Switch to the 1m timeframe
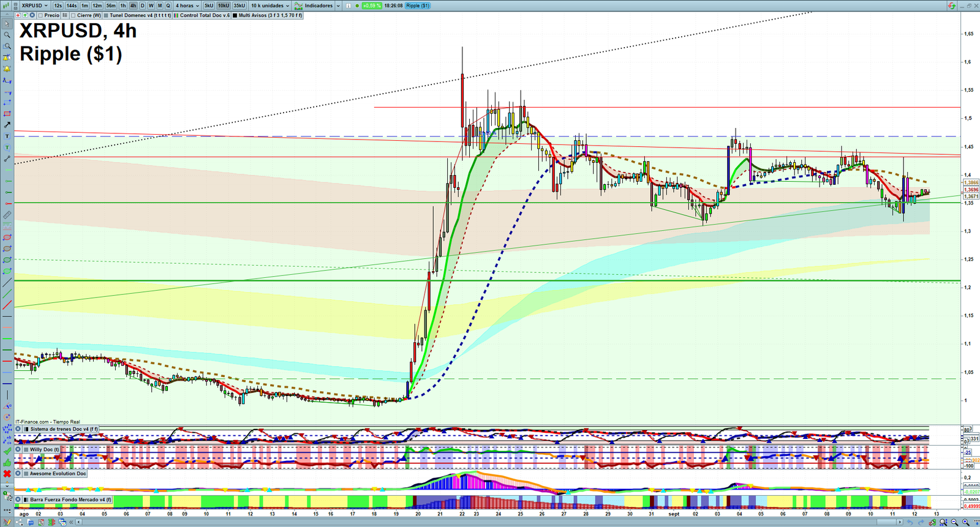 click(85, 6)
